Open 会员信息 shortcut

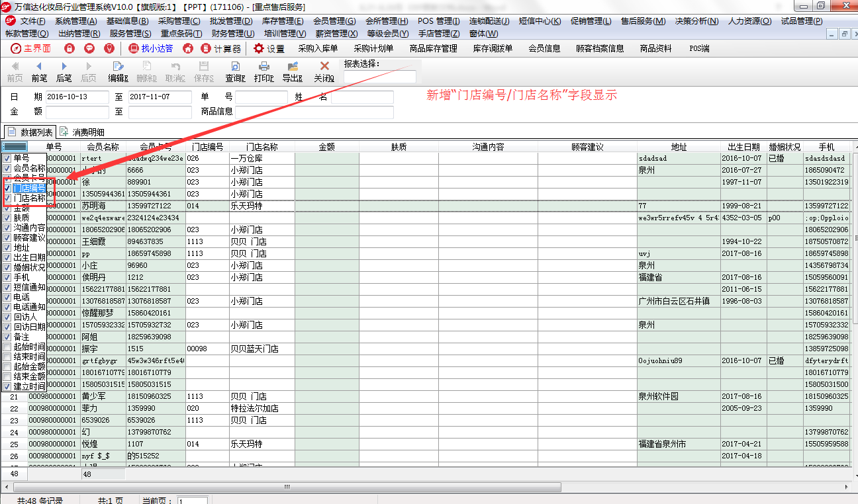pos(545,48)
